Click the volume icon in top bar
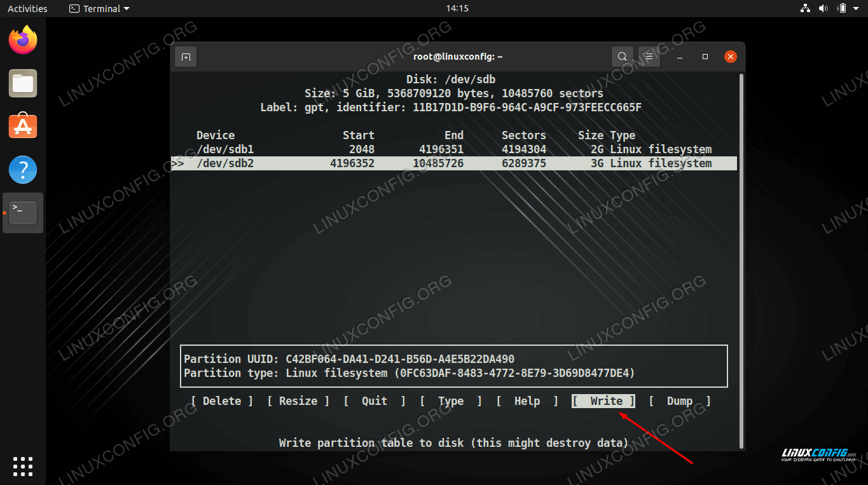Screen dimensions: 868x485 click(823, 8)
